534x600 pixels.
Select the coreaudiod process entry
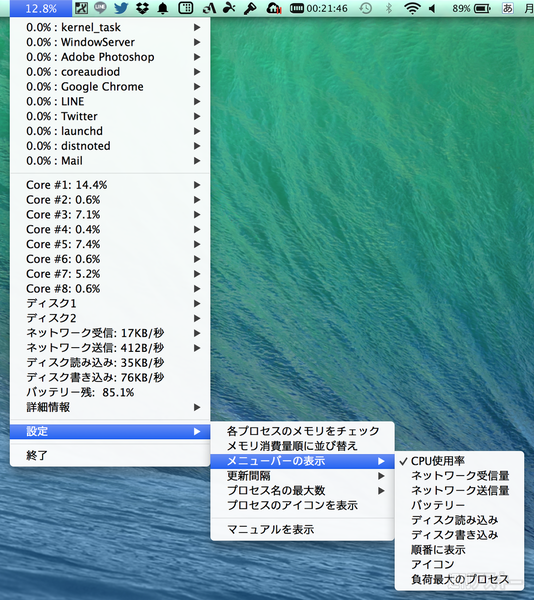110,72
